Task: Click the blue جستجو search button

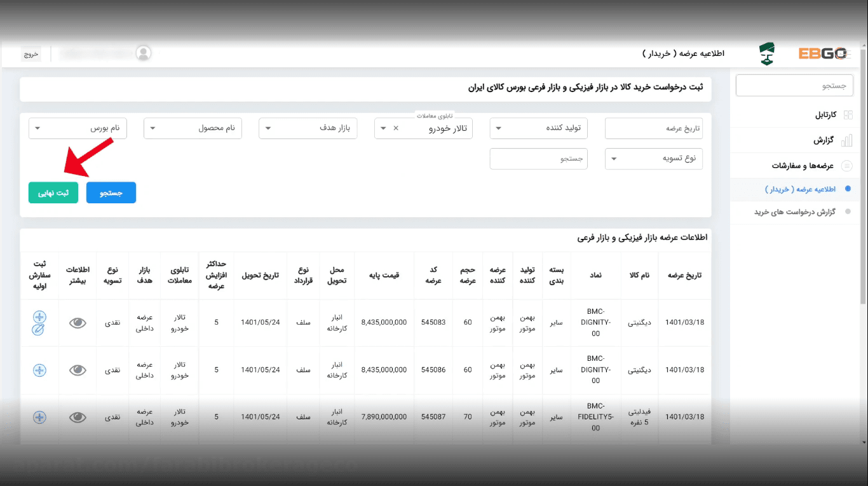Action: (x=111, y=192)
